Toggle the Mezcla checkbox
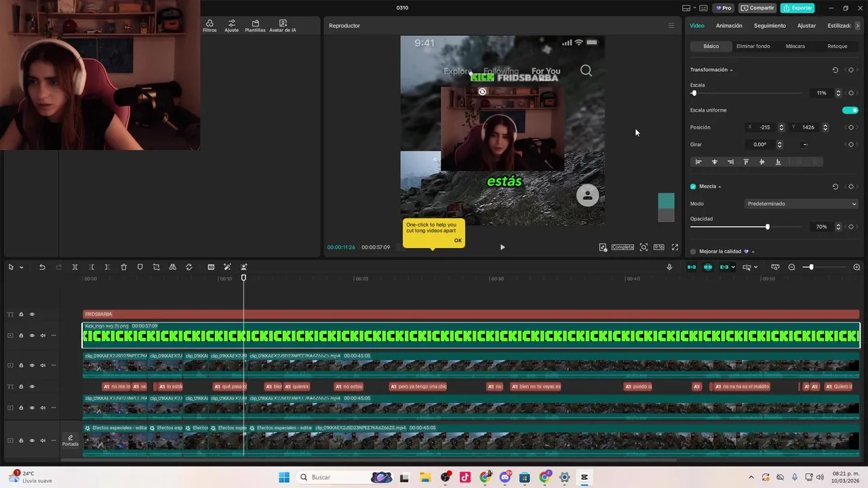 click(x=693, y=186)
